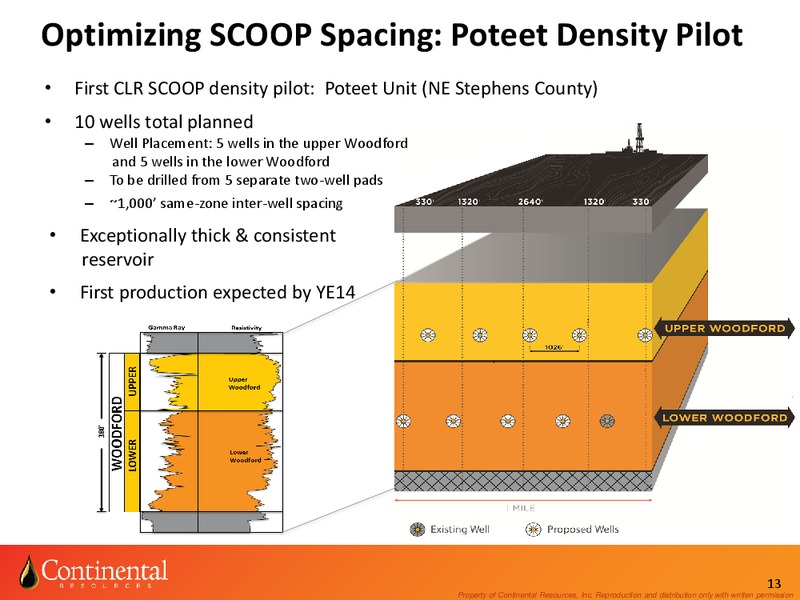This screenshot has height=600, width=800.
Task: Click the "1026'" inter-well distance label
Action: click(554, 347)
